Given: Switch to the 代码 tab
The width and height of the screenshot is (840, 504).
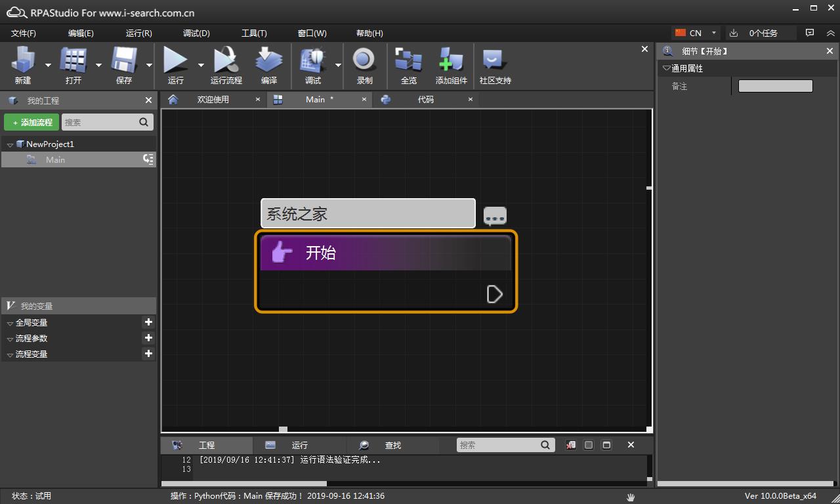Looking at the screenshot, I should pos(425,99).
